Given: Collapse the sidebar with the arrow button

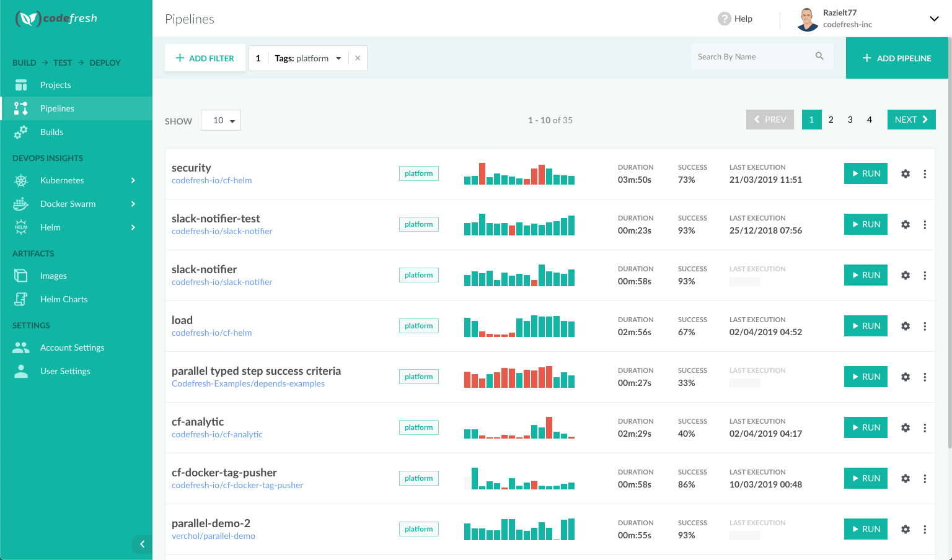Looking at the screenshot, I should pos(142,544).
